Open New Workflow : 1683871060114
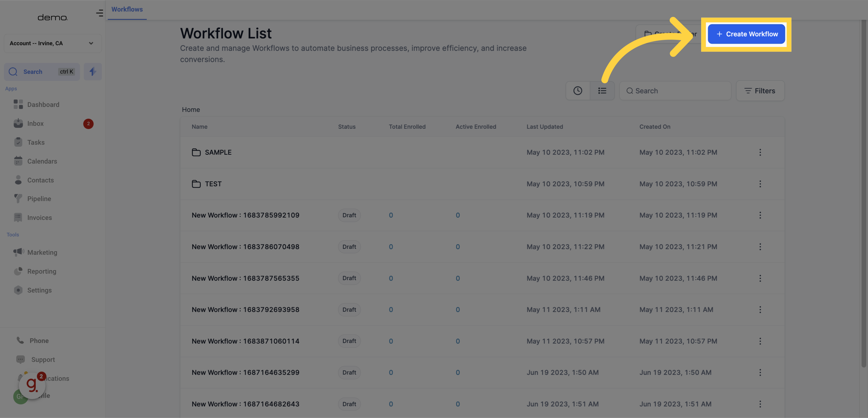Screen dimensions: 868x418 pos(245,341)
